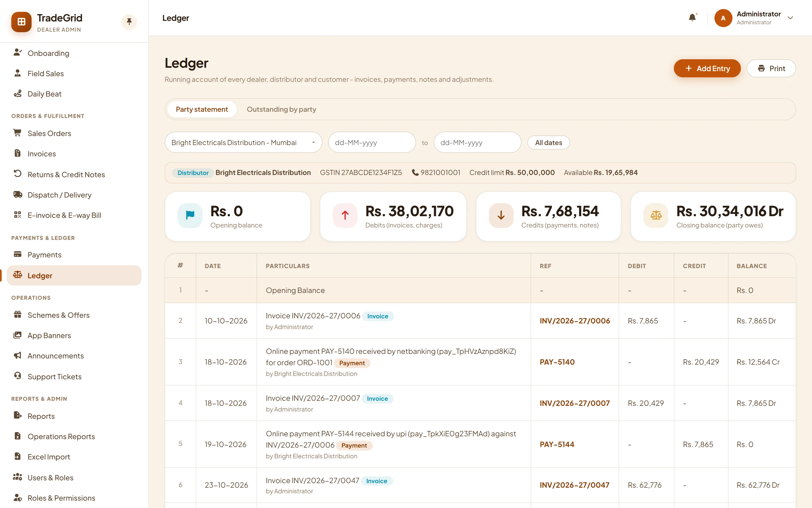Click the pin sidebar icon
Viewport: 812px width, 508px height.
click(129, 22)
